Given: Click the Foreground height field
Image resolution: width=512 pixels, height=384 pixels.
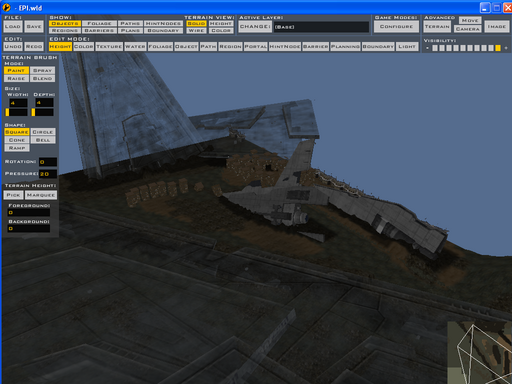Looking at the screenshot, I should pos(29,213).
